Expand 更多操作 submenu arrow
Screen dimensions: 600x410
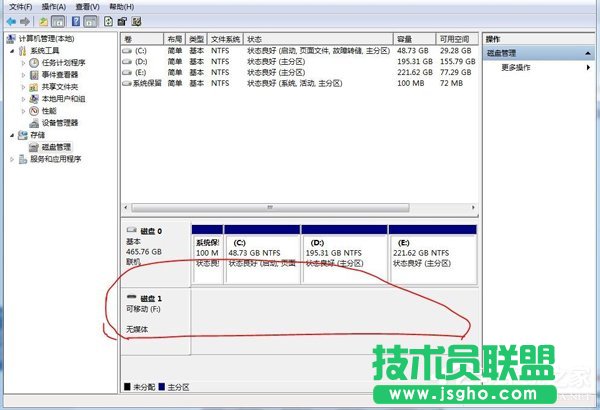[x=588, y=67]
